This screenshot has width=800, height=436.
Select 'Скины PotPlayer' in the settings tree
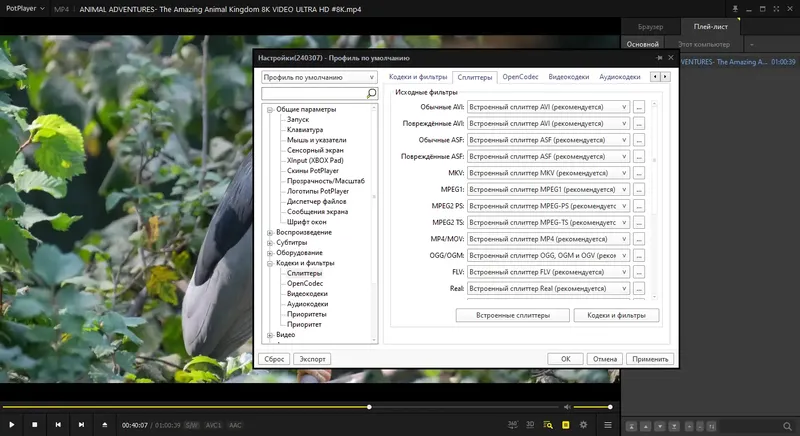312,171
